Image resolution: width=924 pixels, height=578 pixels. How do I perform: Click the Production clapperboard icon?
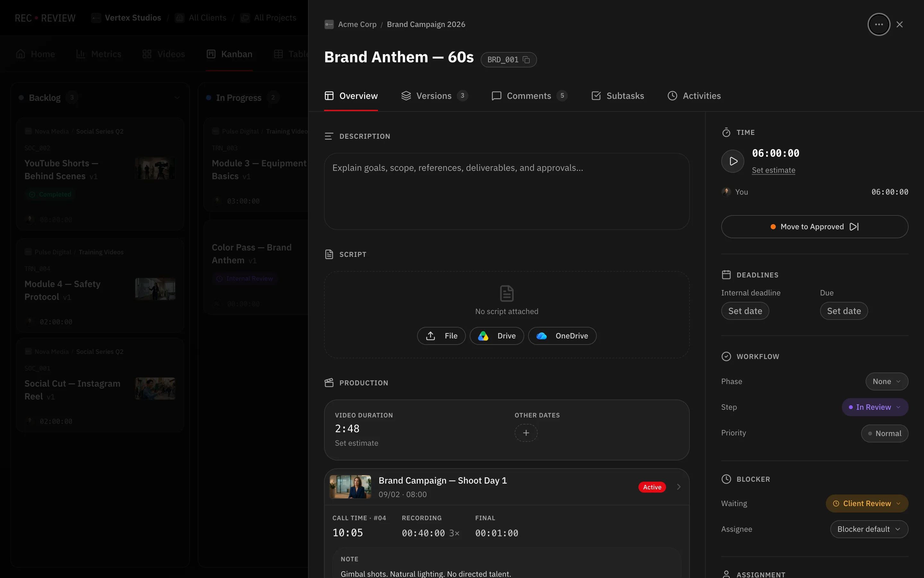329,383
